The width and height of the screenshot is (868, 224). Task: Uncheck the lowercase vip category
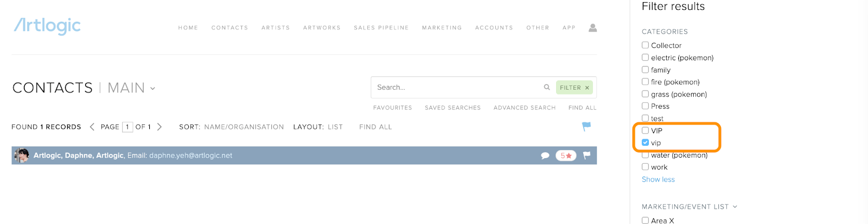[645, 142]
